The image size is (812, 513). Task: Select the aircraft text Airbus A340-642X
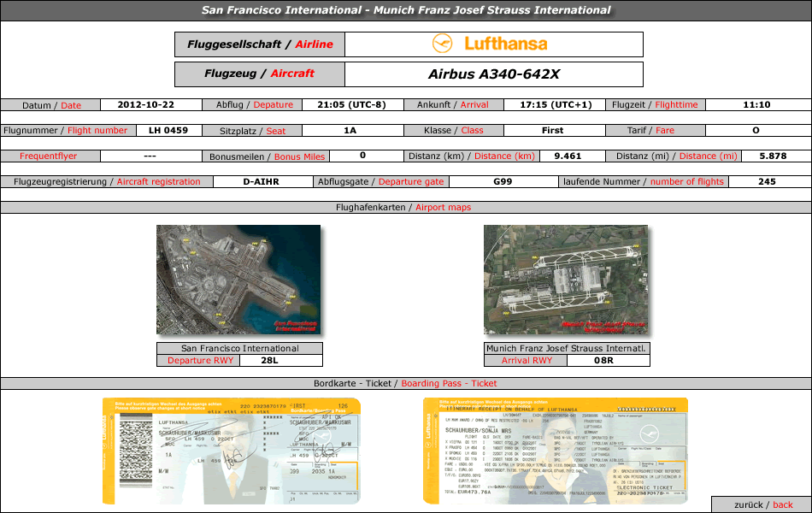(x=494, y=74)
